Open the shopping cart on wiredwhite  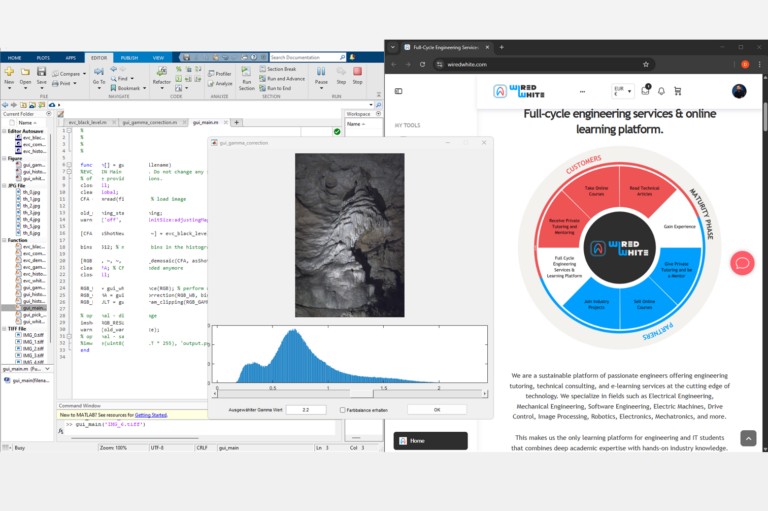678,91
